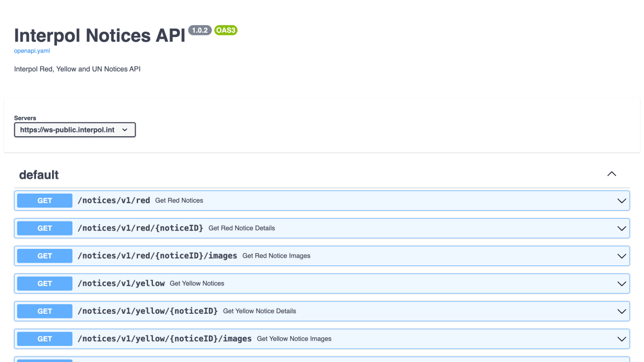
Task: Open the openapi.yaml link
Action: [32, 51]
